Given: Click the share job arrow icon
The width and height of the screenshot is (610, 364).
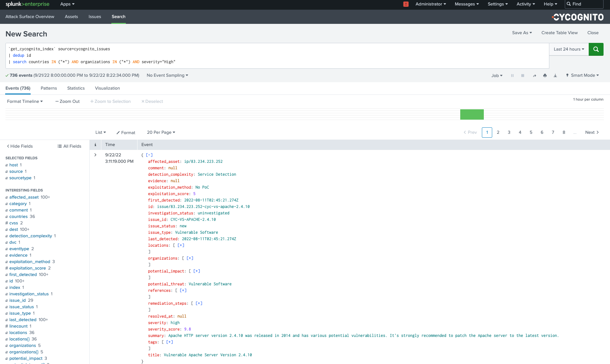Looking at the screenshot, I should (534, 75).
